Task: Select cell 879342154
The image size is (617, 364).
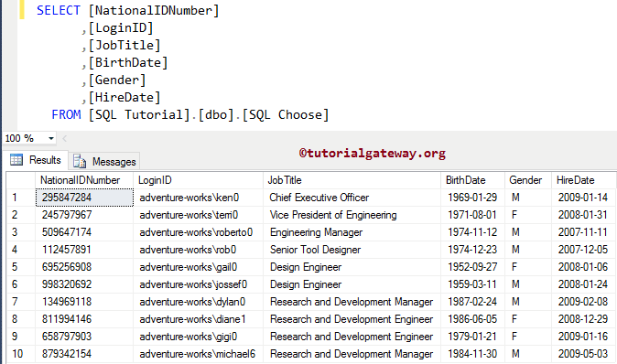Action: [x=84, y=353]
